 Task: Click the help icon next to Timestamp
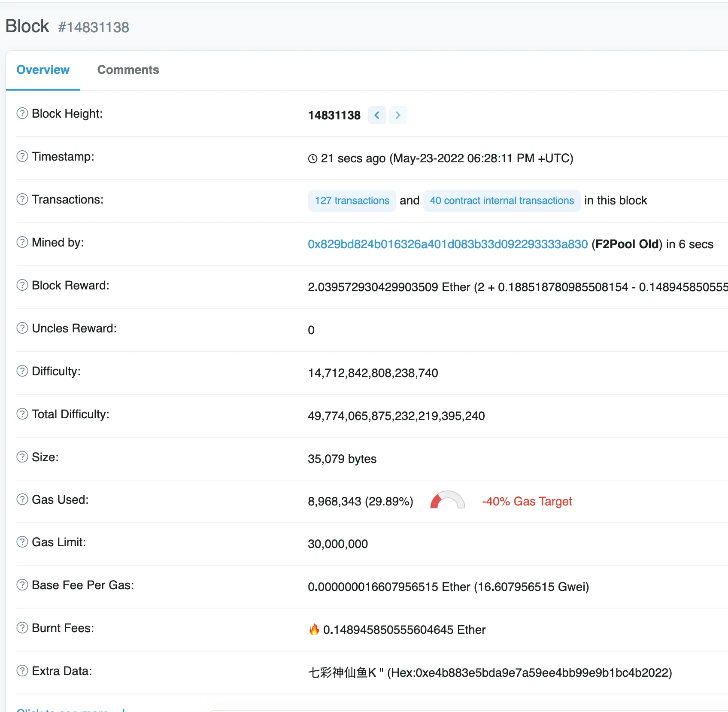point(22,156)
